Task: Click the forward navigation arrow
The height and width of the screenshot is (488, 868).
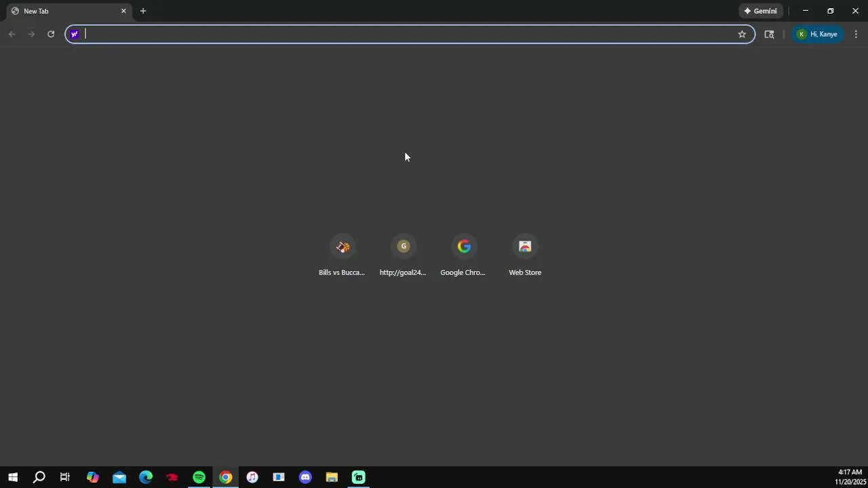Action: pyautogui.click(x=31, y=34)
